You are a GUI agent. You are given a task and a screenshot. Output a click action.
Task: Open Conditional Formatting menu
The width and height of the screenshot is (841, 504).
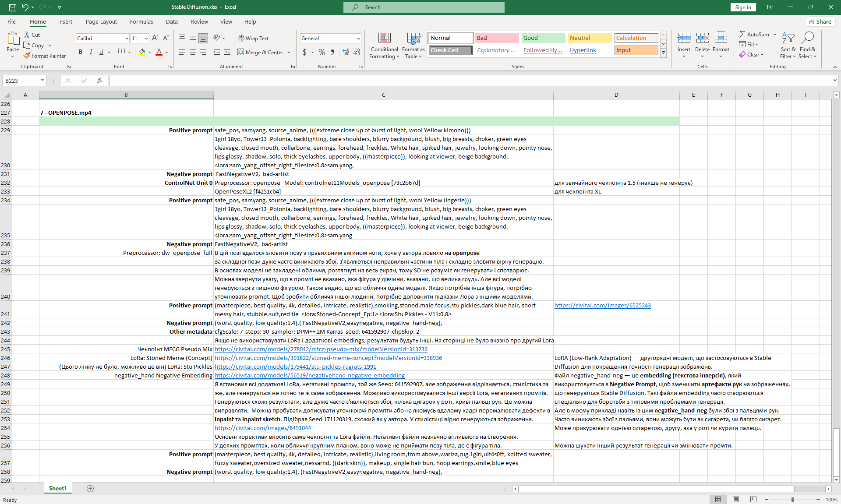384,46
